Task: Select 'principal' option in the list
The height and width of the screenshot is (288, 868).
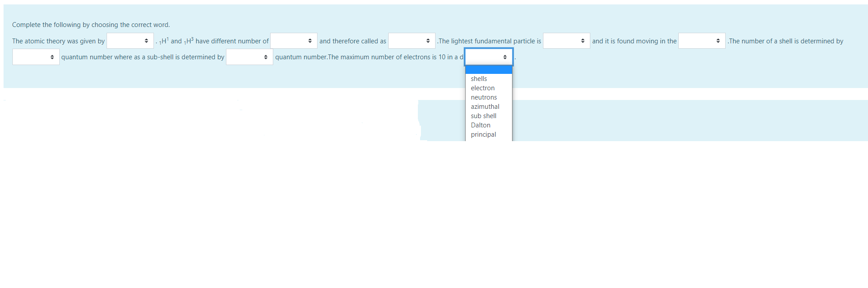Action: pyautogui.click(x=489, y=134)
